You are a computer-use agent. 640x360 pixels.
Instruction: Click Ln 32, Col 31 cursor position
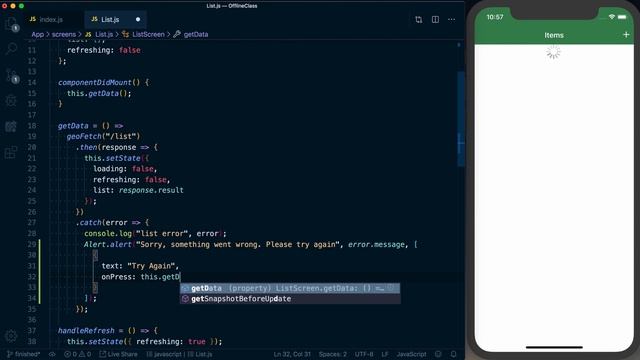coord(292,354)
